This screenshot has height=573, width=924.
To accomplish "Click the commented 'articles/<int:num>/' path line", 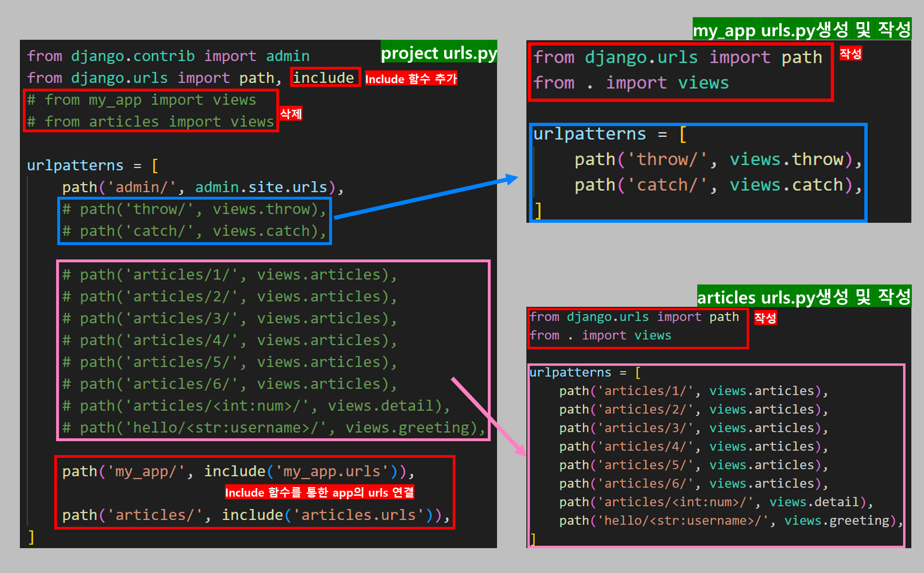I will click(256, 406).
